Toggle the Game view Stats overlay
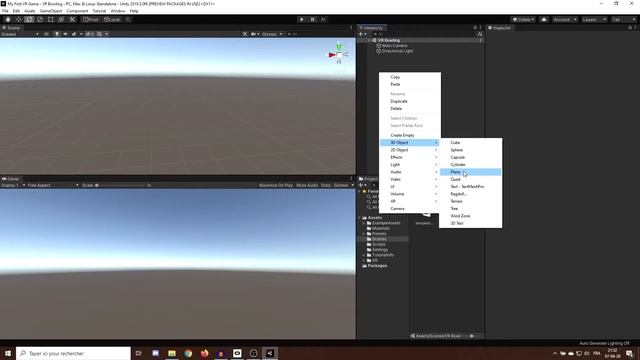 (x=326, y=185)
